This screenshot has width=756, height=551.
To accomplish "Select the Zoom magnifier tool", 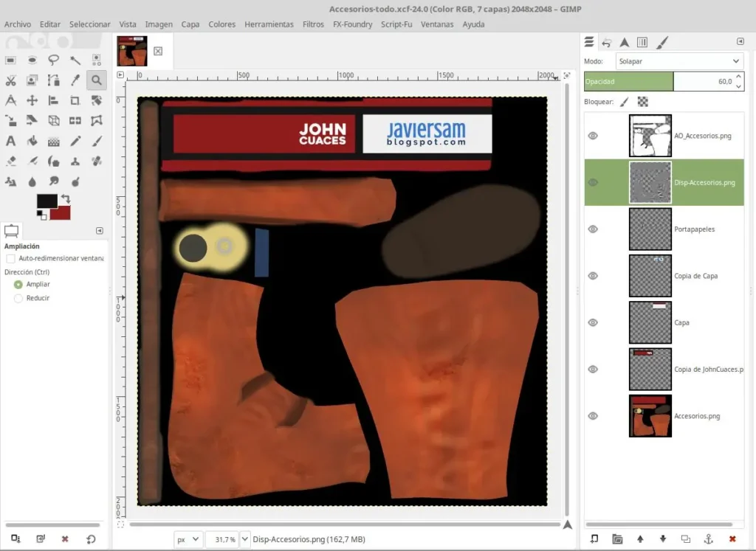I will coord(97,80).
